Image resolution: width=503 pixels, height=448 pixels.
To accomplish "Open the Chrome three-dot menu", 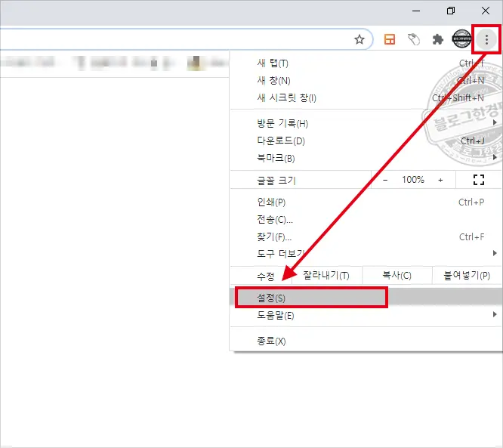I will tap(486, 39).
